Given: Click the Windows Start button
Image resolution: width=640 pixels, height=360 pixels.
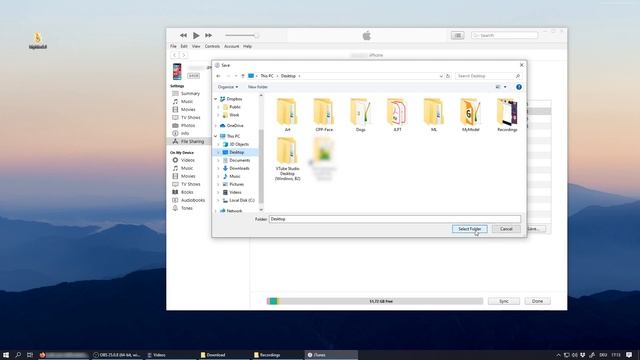Looking at the screenshot, I should point(6,355).
